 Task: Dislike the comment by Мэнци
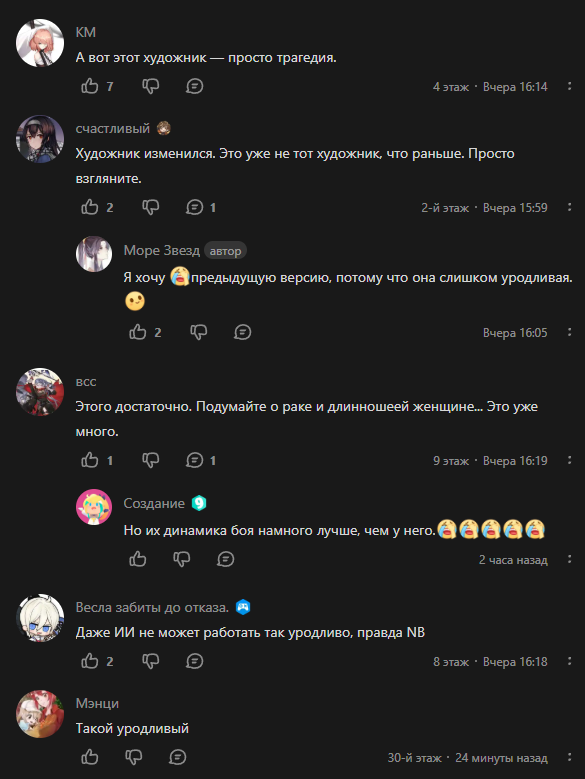pyautogui.click(x=134, y=757)
